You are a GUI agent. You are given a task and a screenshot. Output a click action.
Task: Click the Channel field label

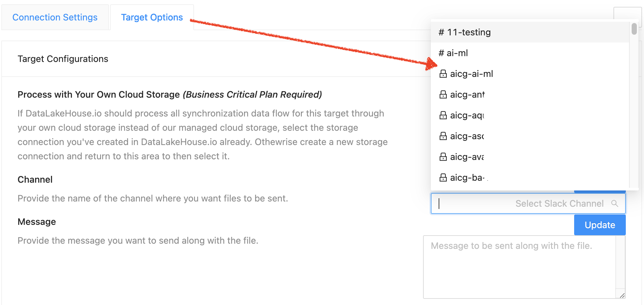(35, 180)
